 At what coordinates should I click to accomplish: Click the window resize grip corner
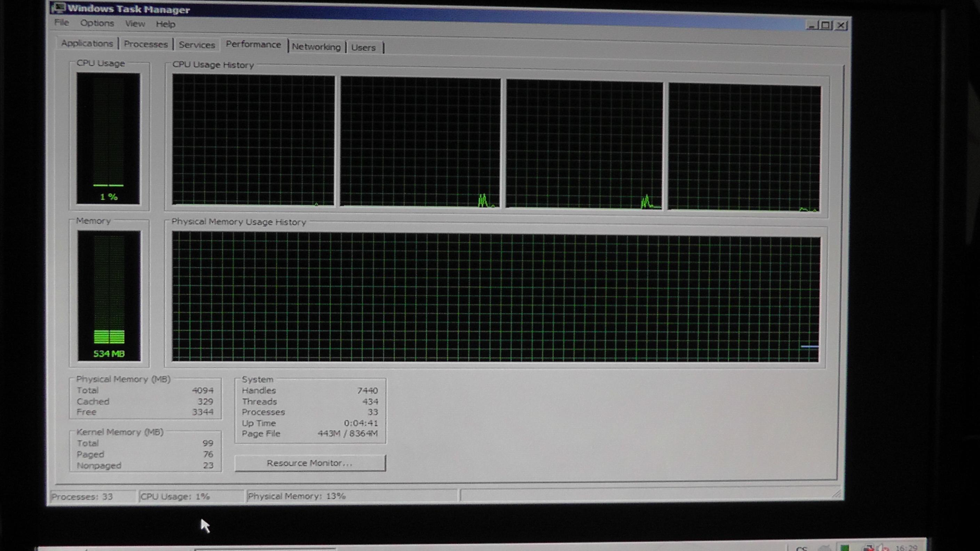click(x=836, y=494)
